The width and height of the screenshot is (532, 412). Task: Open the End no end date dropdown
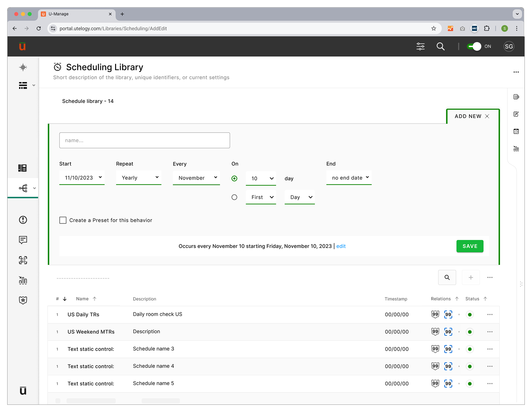coord(349,178)
